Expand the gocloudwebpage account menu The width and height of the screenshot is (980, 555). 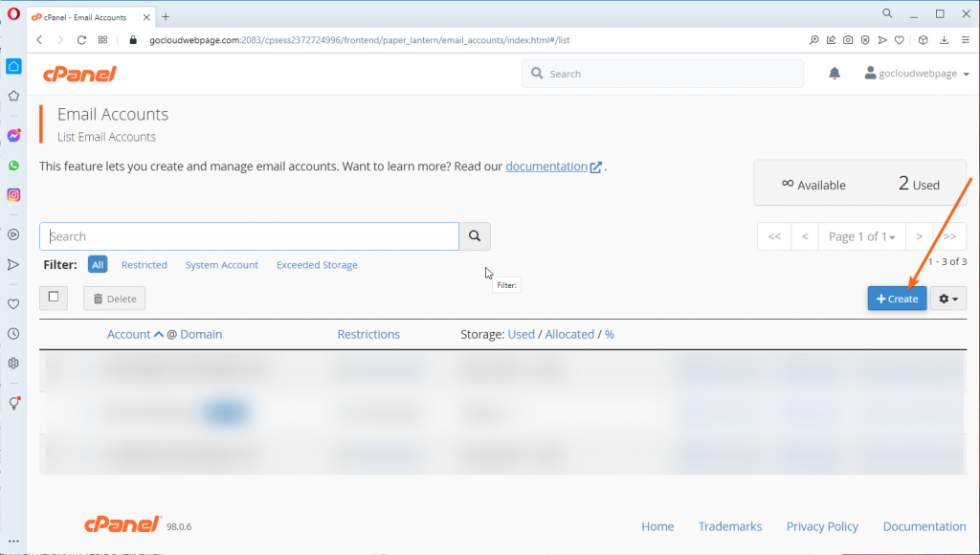[x=916, y=73]
